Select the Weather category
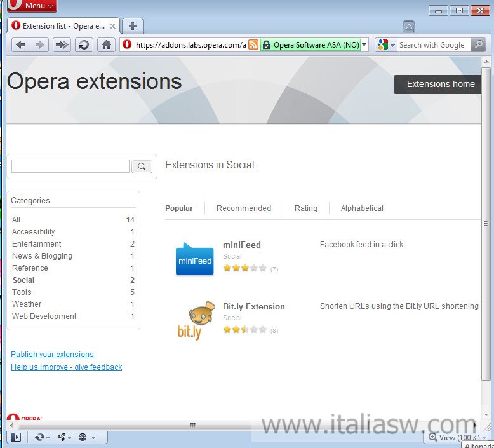Viewport: 494px width, 448px height. [73, 304]
